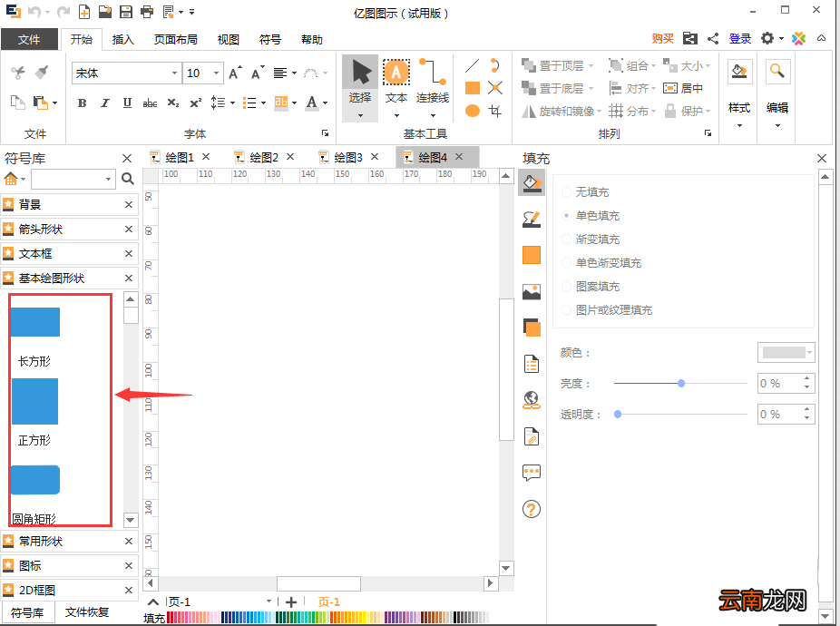Pick a color from bottom fill palette
The height and width of the screenshot is (626, 840).
point(327,618)
